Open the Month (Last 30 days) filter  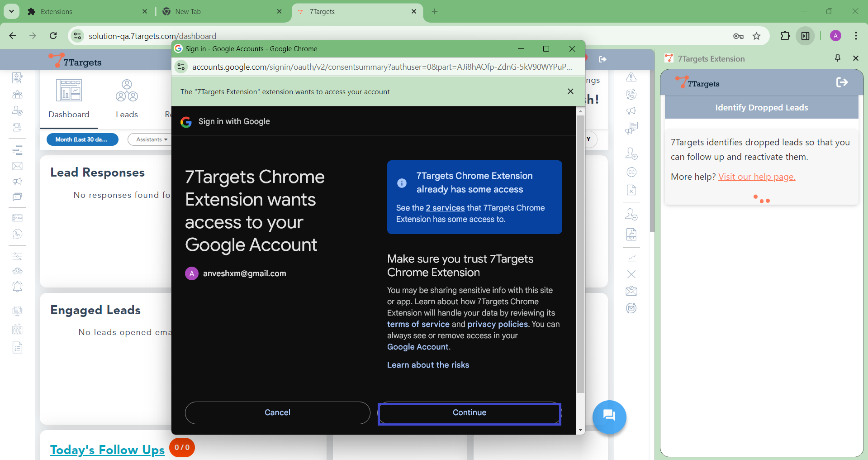point(82,139)
